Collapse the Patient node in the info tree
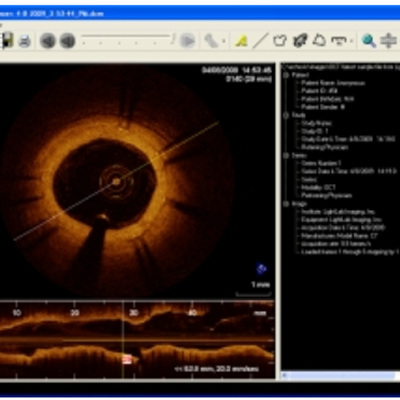Viewport: 400px width, 400px height. 286,75
